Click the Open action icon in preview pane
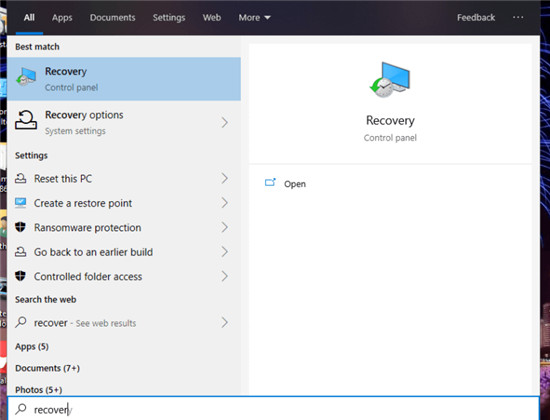This screenshot has width=550, height=420. tap(270, 182)
